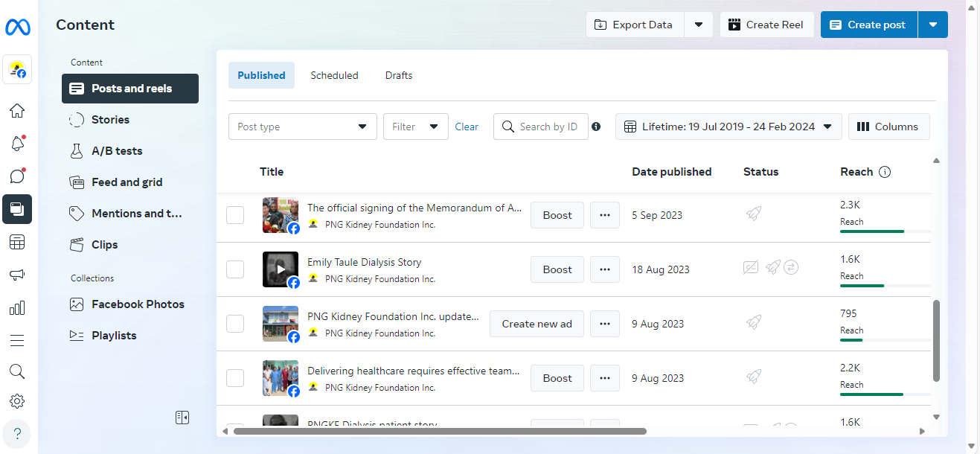
Task: Open Settings gear icon
Action: 17,401
